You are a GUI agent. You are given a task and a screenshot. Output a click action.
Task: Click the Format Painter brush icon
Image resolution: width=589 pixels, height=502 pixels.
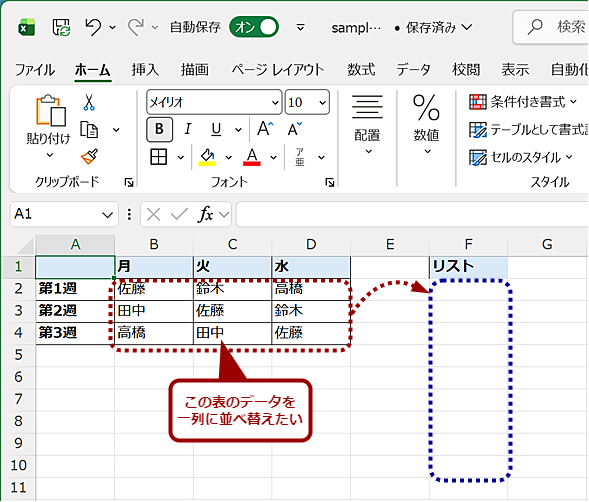point(89,157)
